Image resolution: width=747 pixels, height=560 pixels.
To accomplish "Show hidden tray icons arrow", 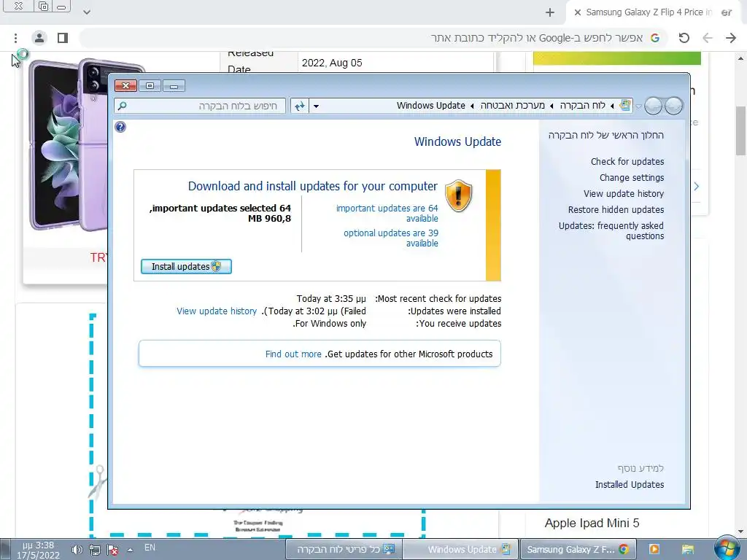I will (x=130, y=550).
